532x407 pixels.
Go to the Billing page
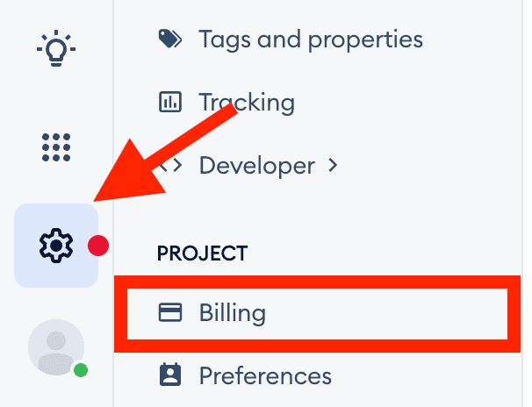tap(232, 313)
